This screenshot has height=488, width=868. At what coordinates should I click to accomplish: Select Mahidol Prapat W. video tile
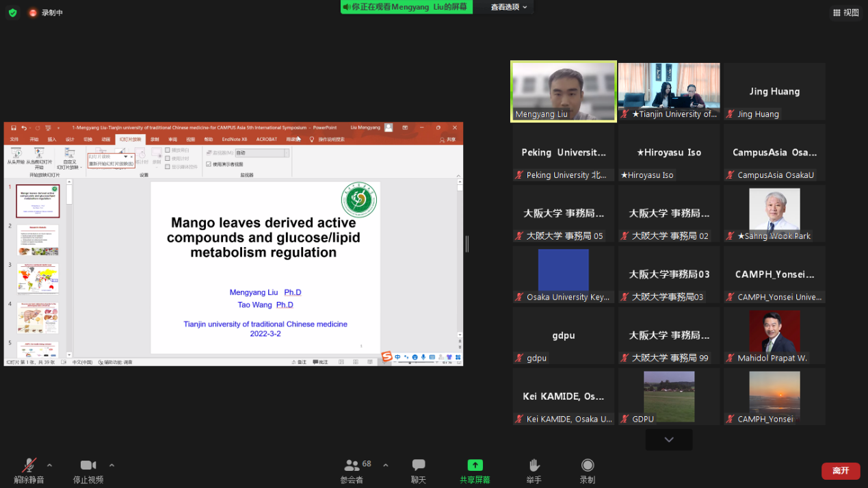pos(774,335)
